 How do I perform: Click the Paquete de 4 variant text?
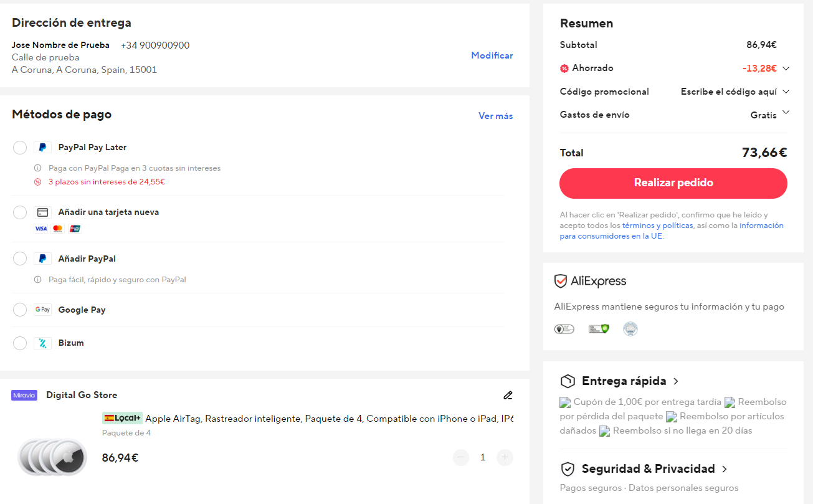click(x=126, y=433)
